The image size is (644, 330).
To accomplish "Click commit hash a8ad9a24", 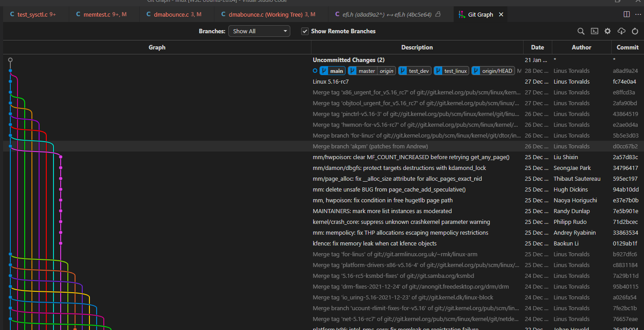I will coord(625,71).
